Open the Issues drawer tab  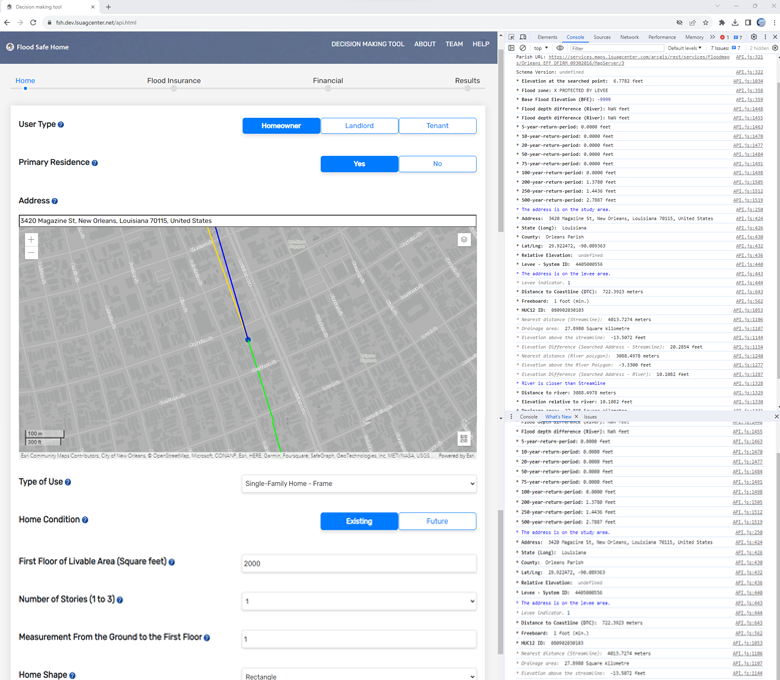[x=590, y=417]
